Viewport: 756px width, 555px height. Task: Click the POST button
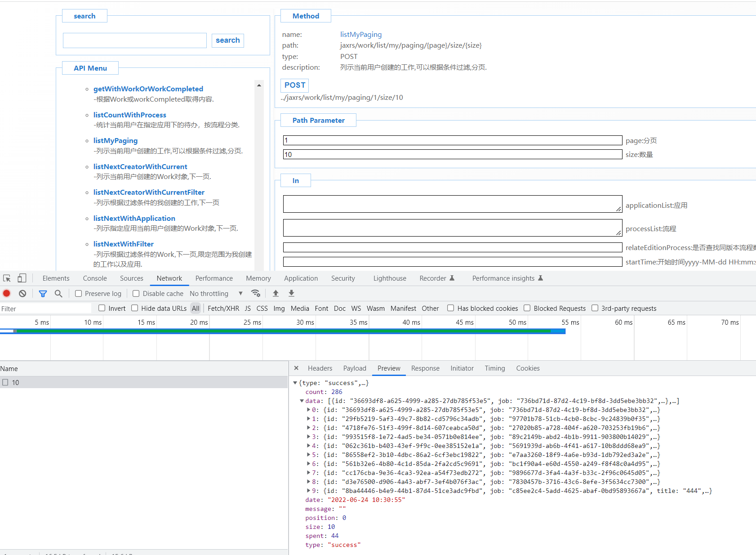(295, 85)
